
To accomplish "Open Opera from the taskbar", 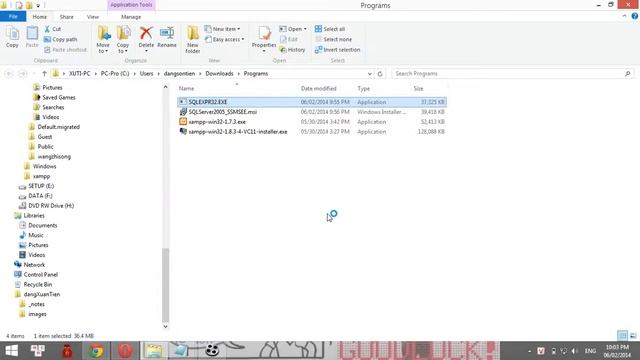I will [125, 351].
